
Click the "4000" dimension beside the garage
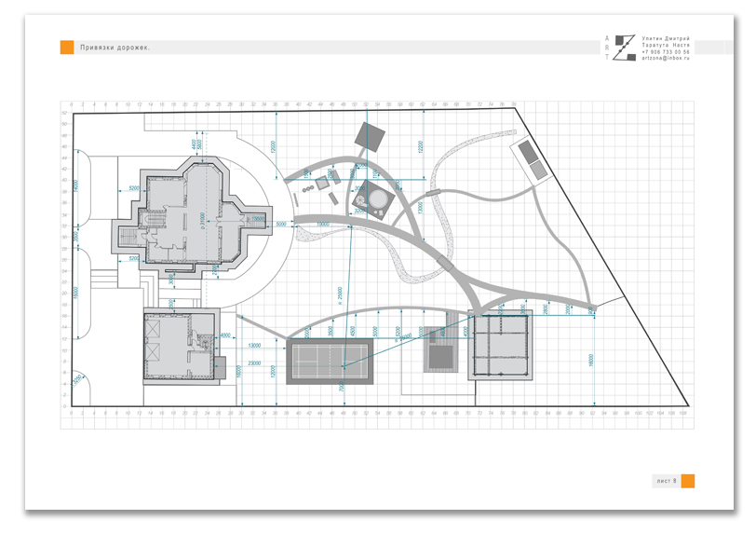(225, 335)
